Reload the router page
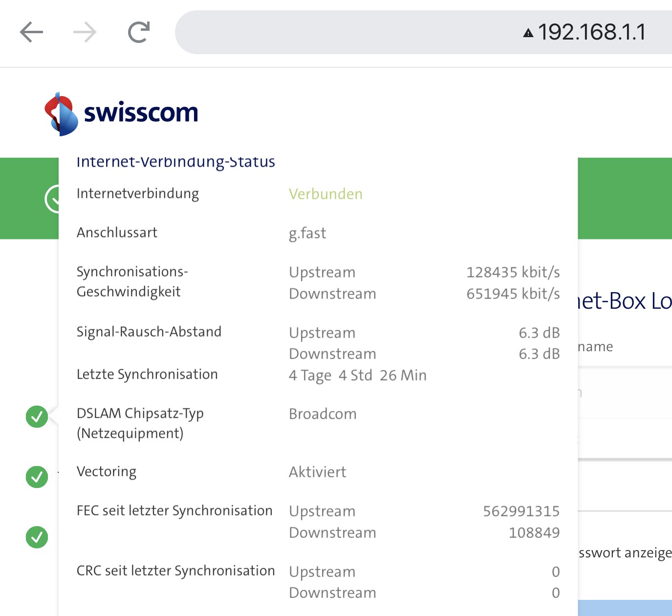This screenshot has width=672, height=616. tap(138, 33)
